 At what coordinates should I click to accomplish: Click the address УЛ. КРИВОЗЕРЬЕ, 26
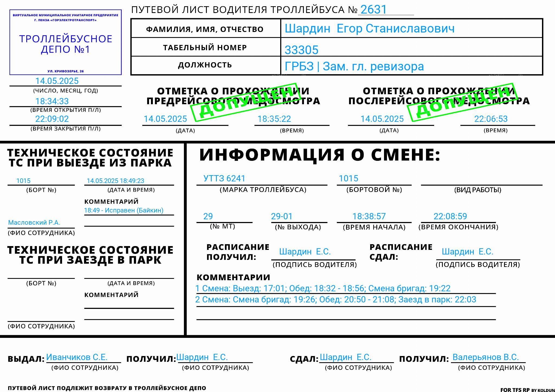coord(66,71)
